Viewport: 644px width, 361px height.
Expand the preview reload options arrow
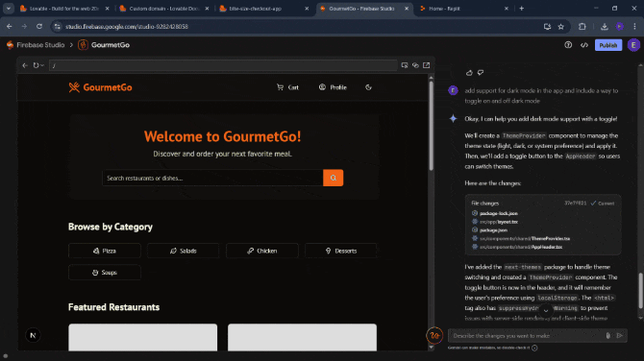(42, 65)
